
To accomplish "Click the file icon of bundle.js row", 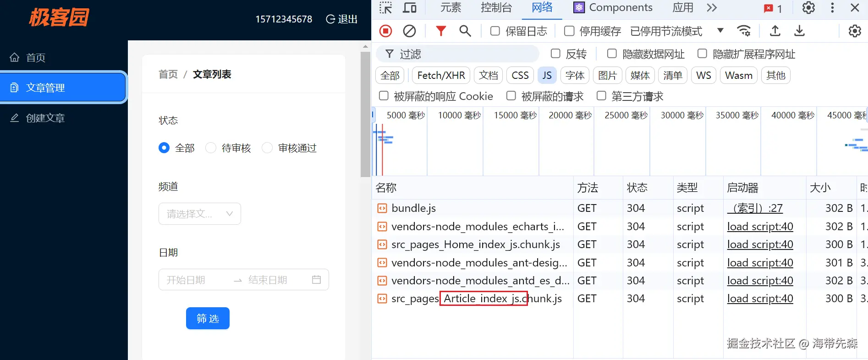I will coord(382,208).
